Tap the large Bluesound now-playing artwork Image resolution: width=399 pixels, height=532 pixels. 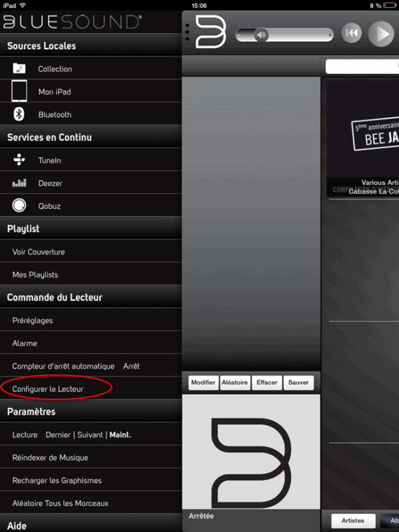(x=251, y=451)
